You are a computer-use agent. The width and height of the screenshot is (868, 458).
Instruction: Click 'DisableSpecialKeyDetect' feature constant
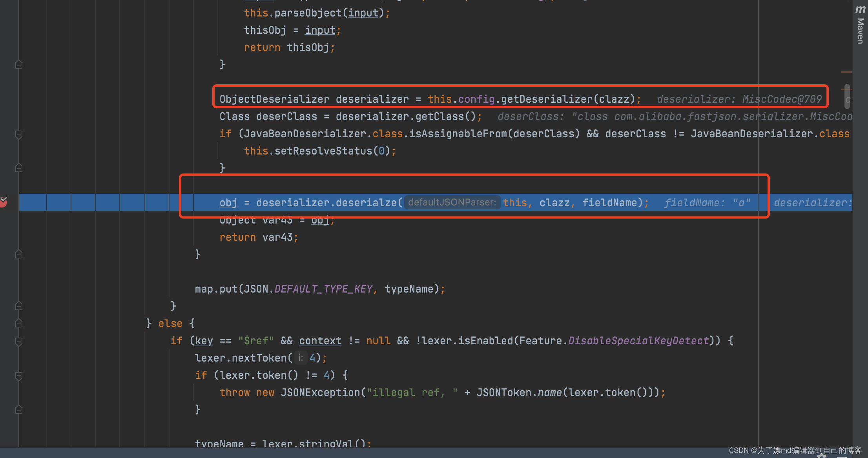click(x=638, y=341)
